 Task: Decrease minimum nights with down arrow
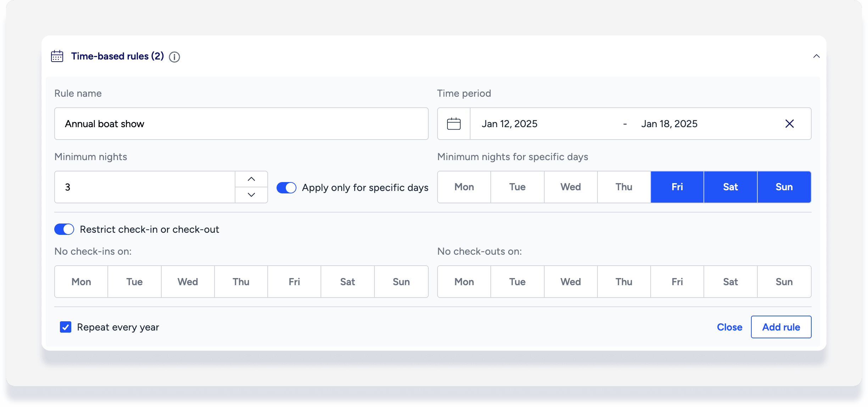[251, 195]
